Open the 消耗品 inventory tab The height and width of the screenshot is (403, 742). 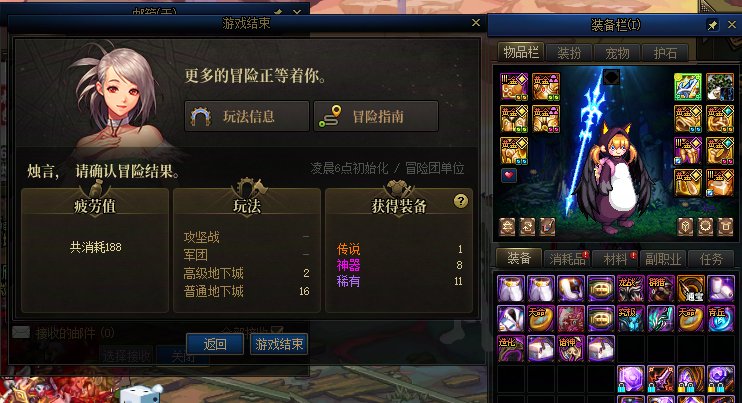click(567, 259)
